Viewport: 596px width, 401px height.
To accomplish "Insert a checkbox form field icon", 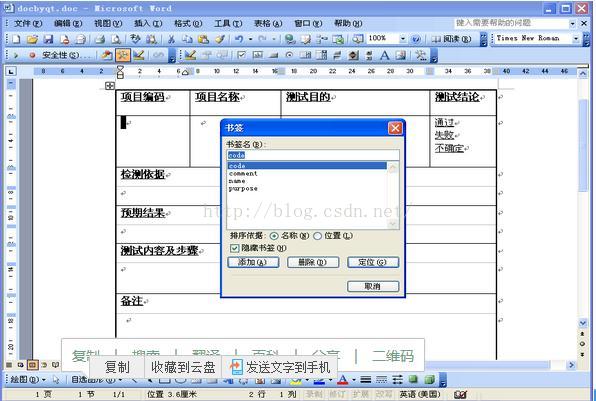I will [241, 55].
